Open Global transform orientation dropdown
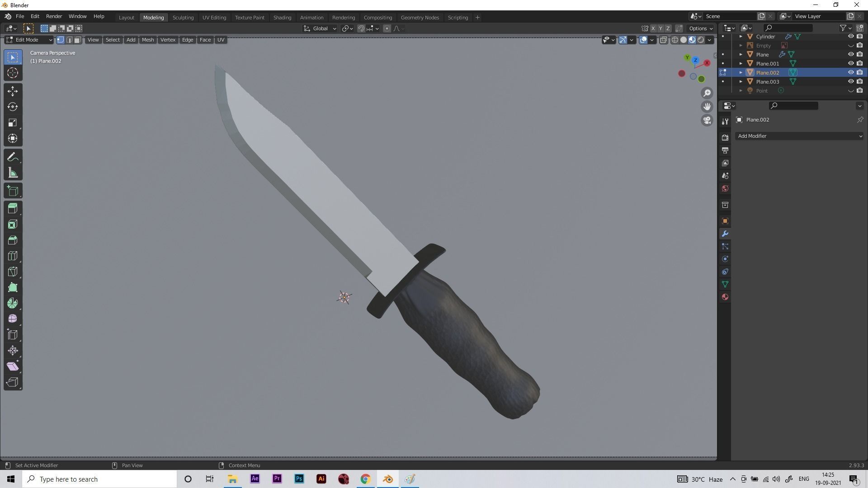Viewport: 868px width, 488px height. [x=320, y=28]
